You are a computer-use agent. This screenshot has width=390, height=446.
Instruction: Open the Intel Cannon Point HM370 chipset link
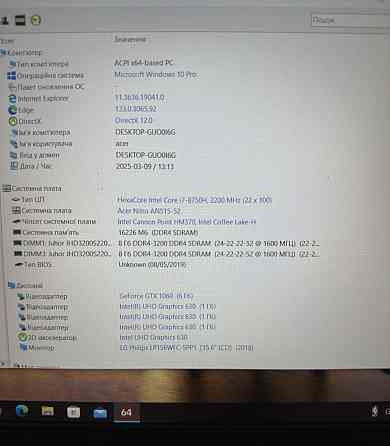tap(187, 222)
